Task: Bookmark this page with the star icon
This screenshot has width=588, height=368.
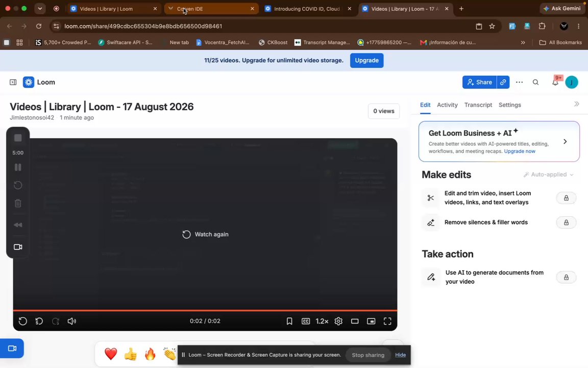Action: 492,26
